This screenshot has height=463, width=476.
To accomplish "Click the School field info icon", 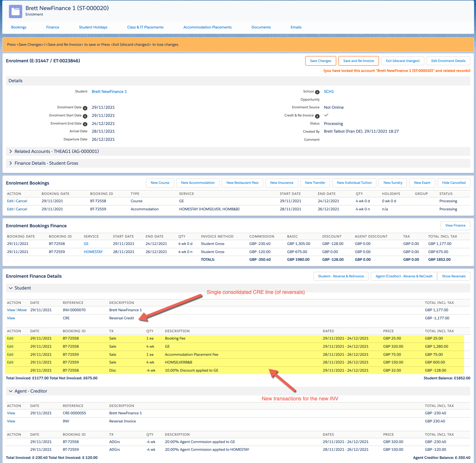I will [x=317, y=92].
